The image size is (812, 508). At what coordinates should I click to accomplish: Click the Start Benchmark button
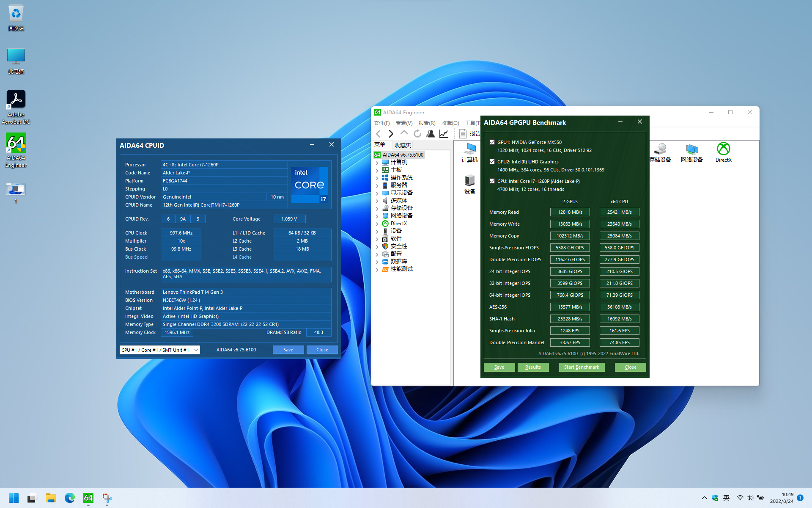(x=582, y=367)
